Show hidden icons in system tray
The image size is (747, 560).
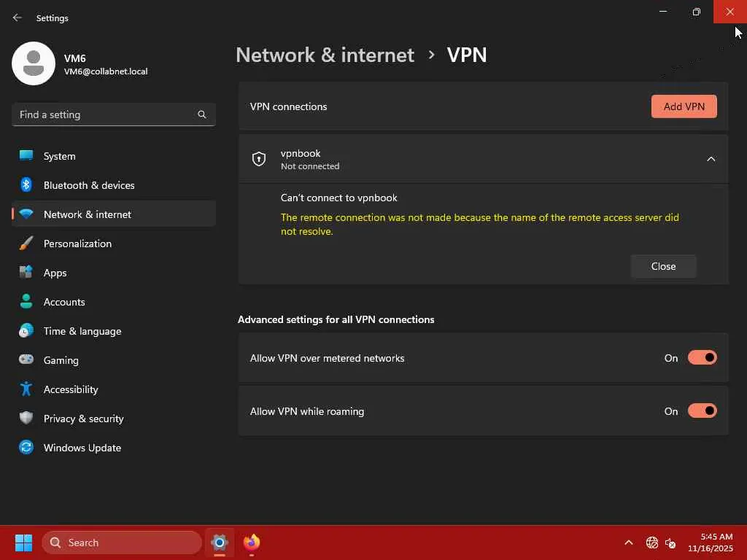(x=628, y=542)
